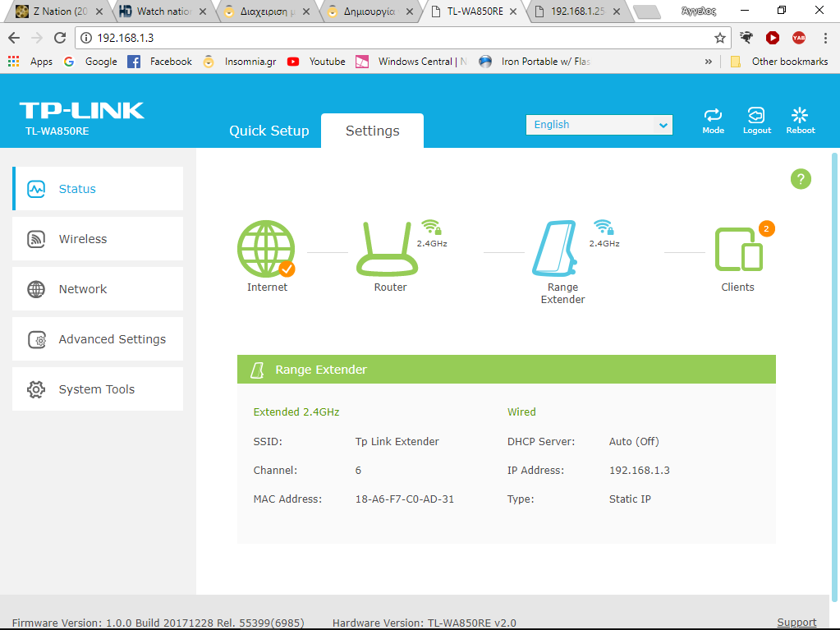Expand the hidden bookmarks chevron
Screen dimensions: 840x630
click(709, 62)
